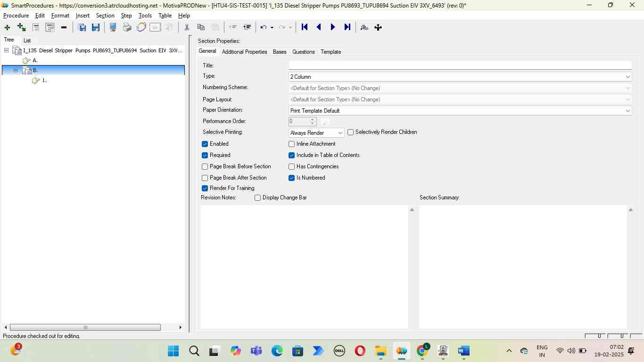This screenshot has width=644, height=362.
Task: Click the scissors cut icon
Action: click(187, 27)
